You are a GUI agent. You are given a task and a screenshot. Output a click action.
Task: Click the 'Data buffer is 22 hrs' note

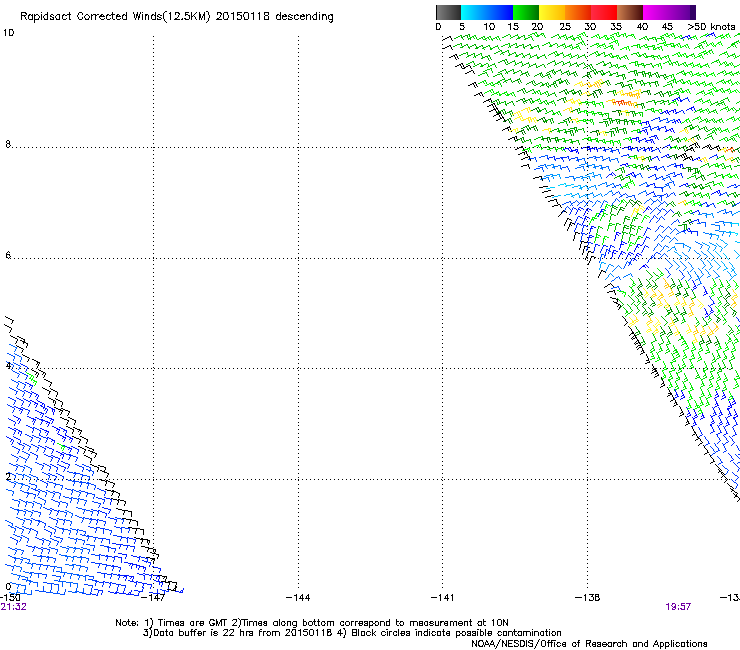pyautogui.click(x=352, y=633)
